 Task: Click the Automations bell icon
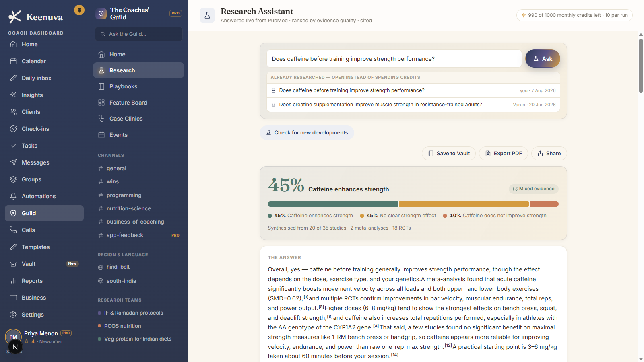tap(13, 196)
